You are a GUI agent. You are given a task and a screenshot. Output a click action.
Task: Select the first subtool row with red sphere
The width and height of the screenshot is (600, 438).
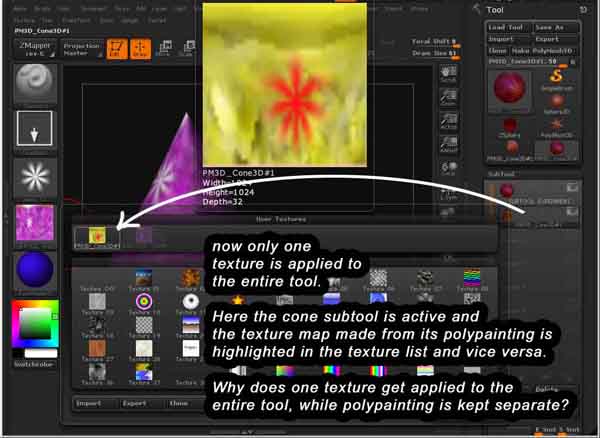(x=534, y=193)
